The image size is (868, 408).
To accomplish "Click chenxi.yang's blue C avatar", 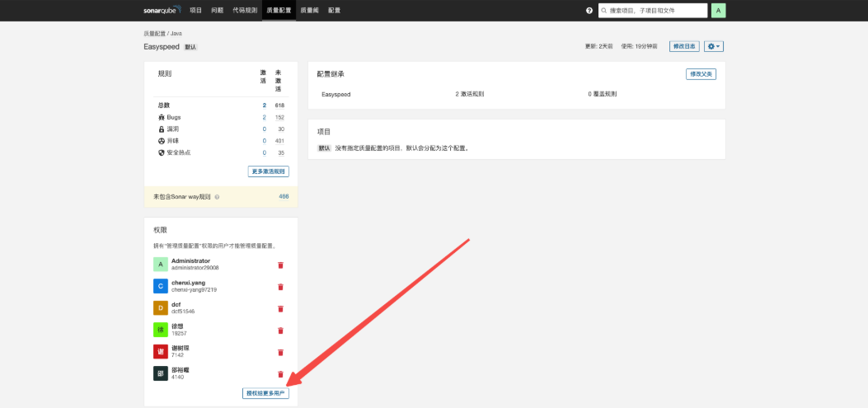I will pyautogui.click(x=161, y=286).
